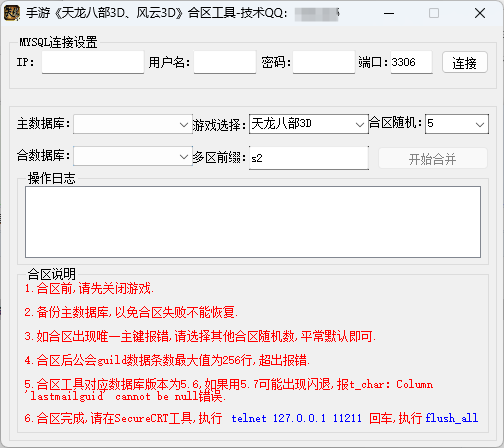Click the 端口 port field showing 3306
504x448 pixels.
point(411,62)
